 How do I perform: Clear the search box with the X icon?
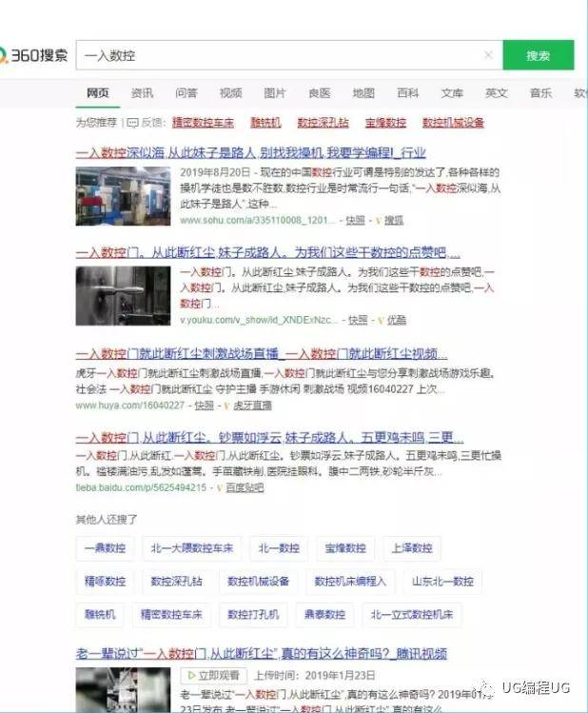point(488,55)
